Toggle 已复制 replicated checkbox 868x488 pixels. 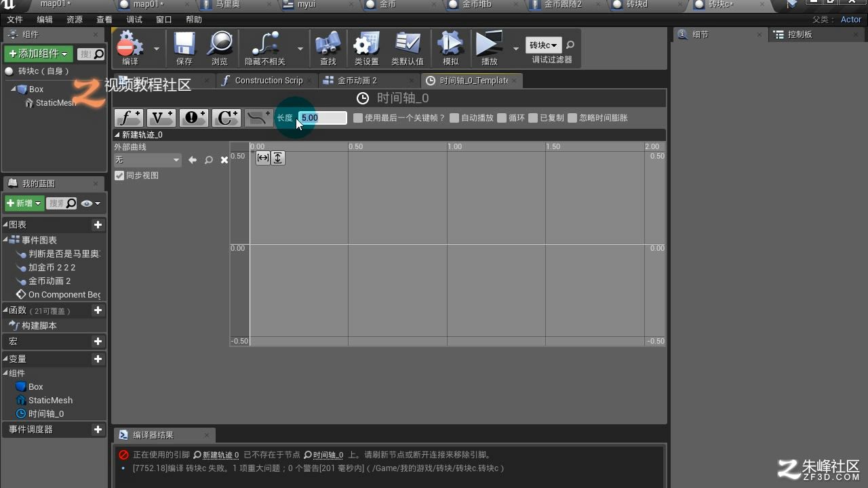pyautogui.click(x=533, y=118)
